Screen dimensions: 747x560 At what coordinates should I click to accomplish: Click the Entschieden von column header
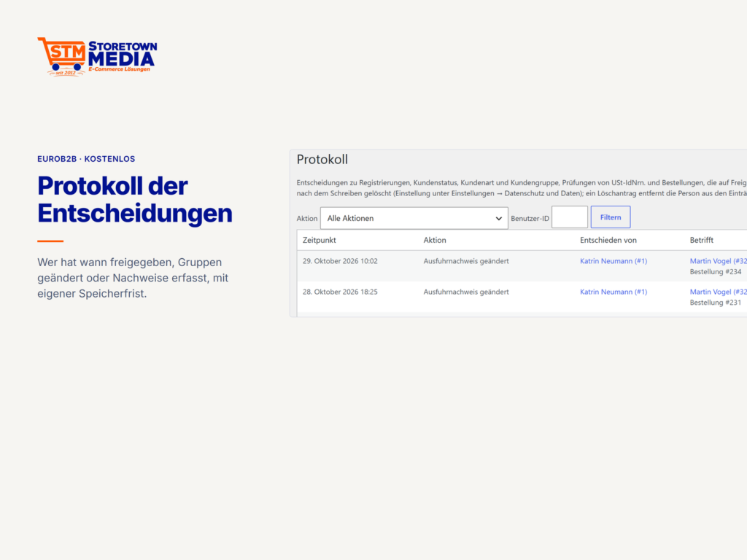pyautogui.click(x=608, y=240)
